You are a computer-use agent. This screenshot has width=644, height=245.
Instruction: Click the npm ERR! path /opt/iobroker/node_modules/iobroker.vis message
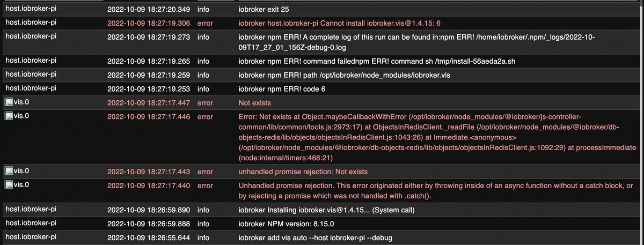click(x=344, y=74)
